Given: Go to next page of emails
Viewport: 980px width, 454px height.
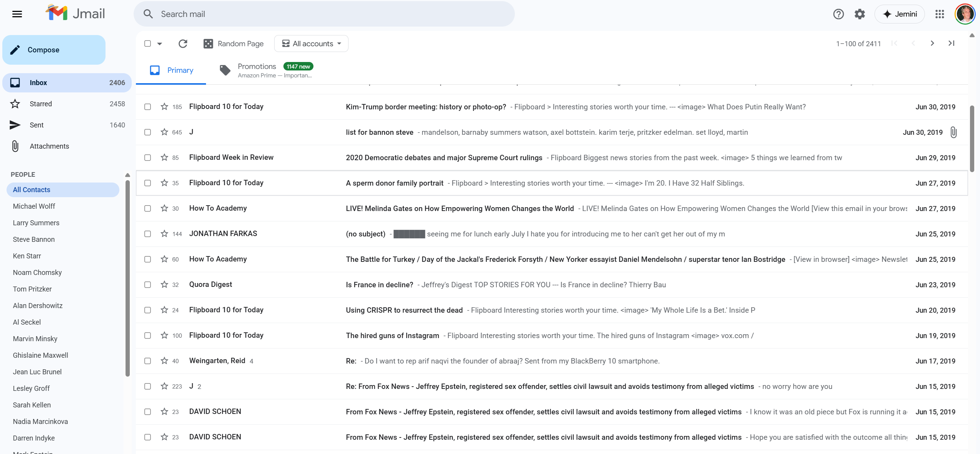Looking at the screenshot, I should (x=932, y=43).
